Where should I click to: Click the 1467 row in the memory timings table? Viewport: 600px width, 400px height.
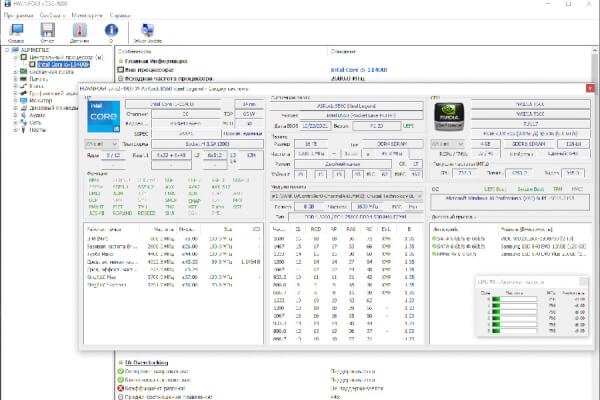347,247
